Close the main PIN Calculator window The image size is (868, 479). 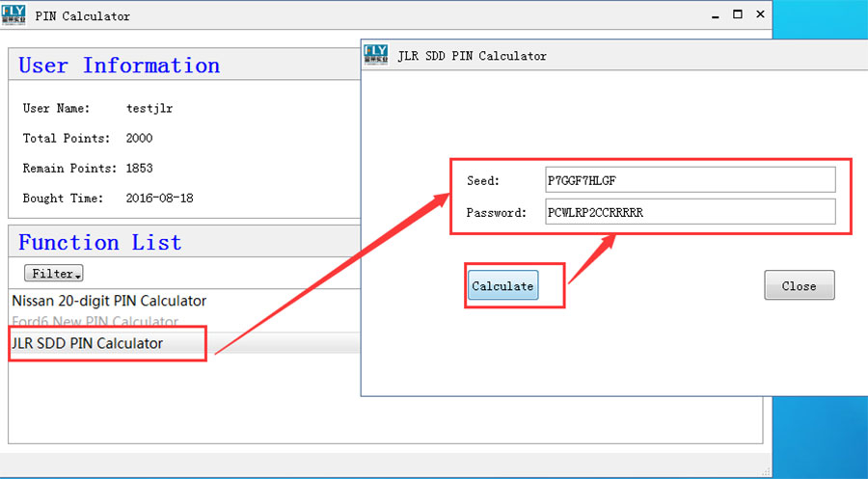pyautogui.click(x=761, y=14)
